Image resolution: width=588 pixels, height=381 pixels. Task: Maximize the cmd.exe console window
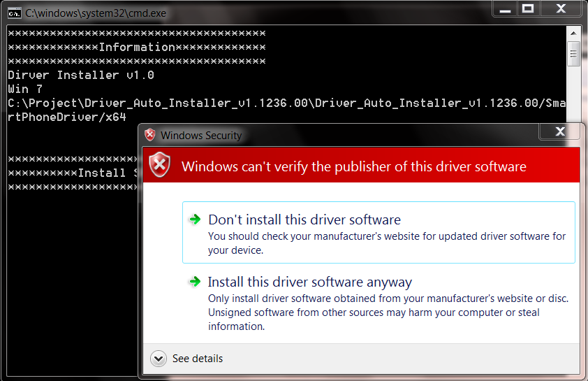pos(529,8)
